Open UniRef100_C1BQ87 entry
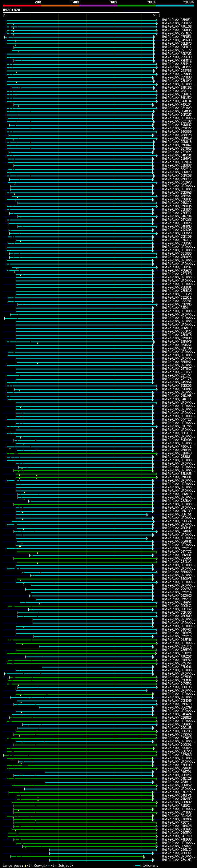The width and height of the screenshot is (197, 868). (x=177, y=165)
